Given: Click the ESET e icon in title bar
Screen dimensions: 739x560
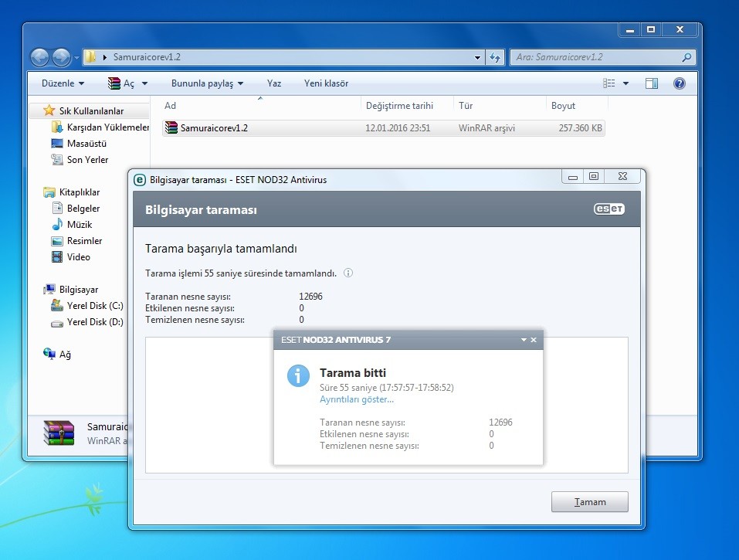Looking at the screenshot, I should point(140,180).
